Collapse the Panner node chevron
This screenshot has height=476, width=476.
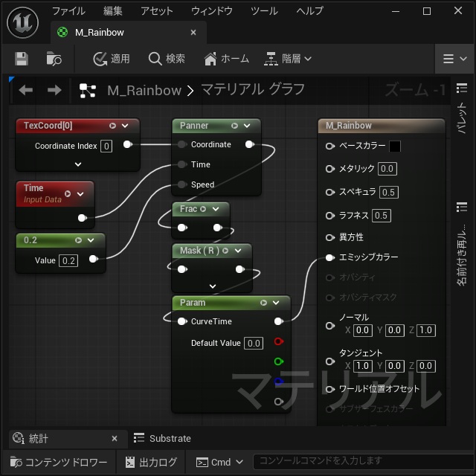[247, 126]
